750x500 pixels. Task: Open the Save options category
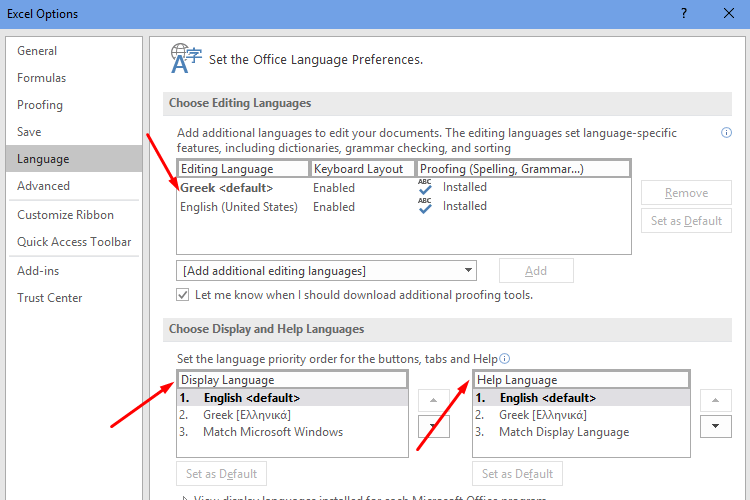tap(74, 132)
